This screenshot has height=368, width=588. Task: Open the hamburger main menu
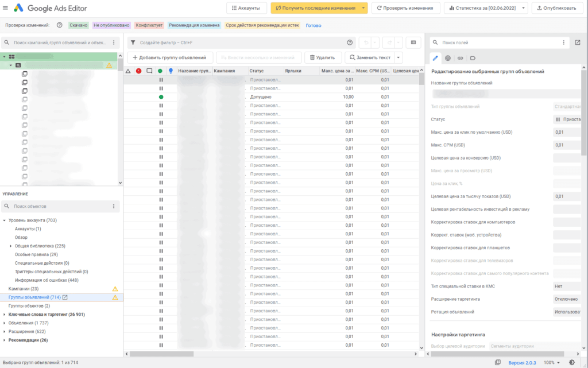(x=5, y=8)
